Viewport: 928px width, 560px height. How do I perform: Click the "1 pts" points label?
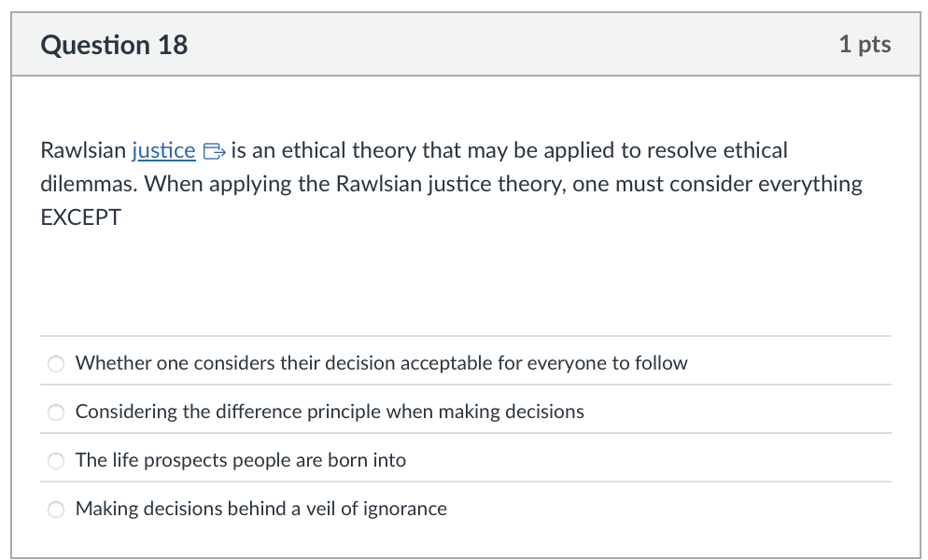tap(865, 45)
